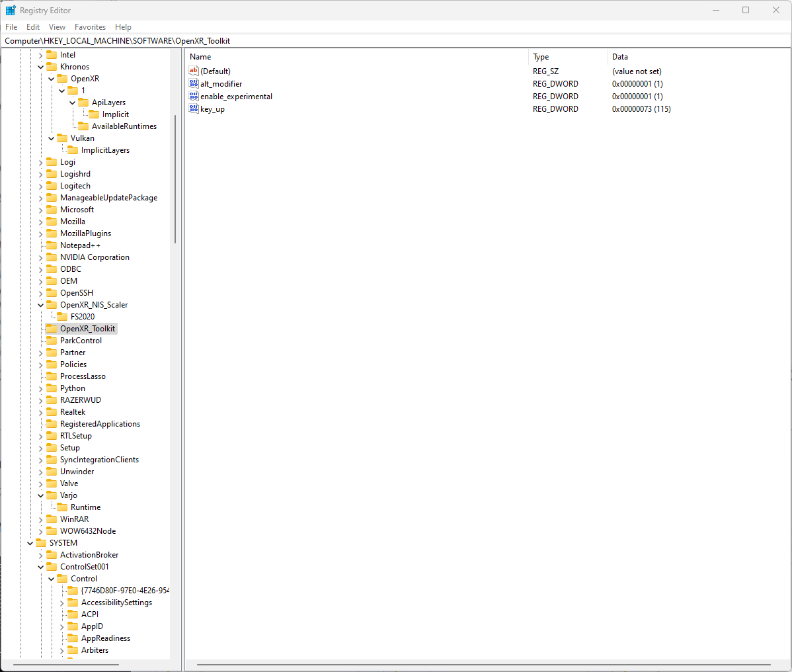Select the Logitech key
The image size is (792, 672).
click(x=75, y=186)
